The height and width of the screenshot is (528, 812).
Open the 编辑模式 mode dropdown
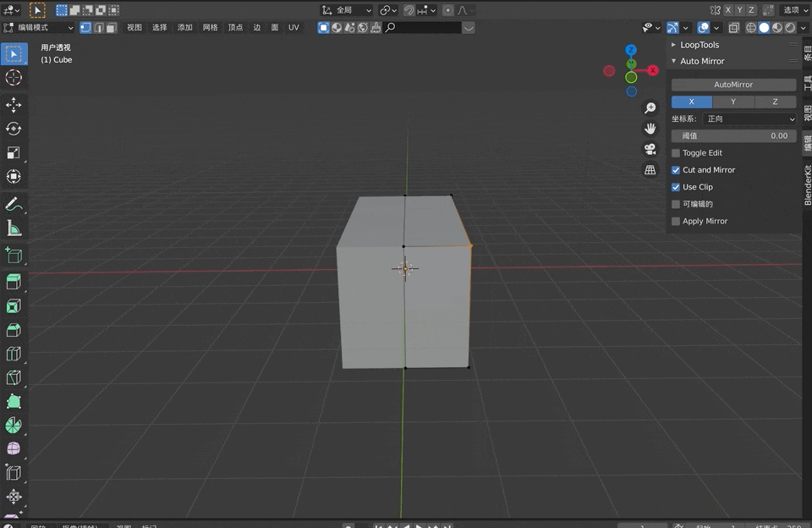pos(40,28)
